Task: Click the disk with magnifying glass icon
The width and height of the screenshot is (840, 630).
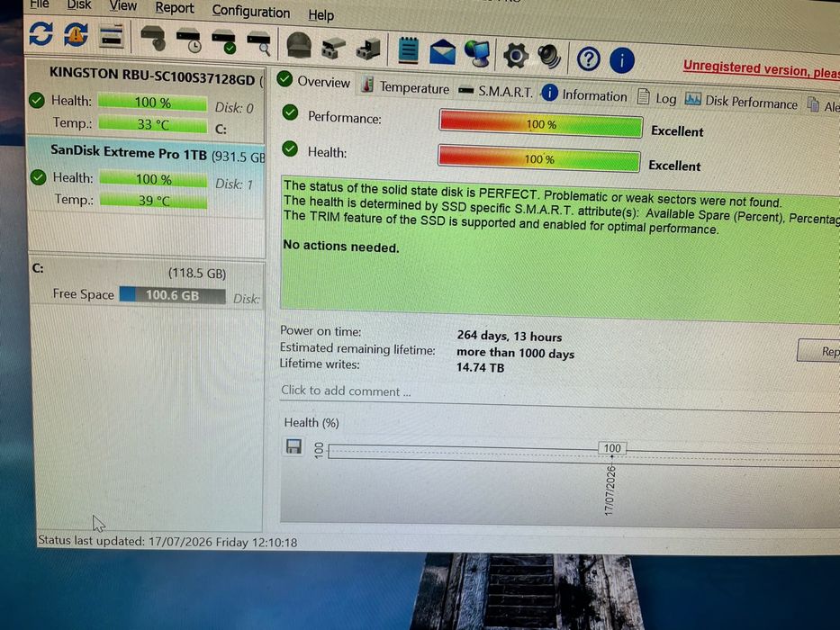Action: click(x=259, y=44)
